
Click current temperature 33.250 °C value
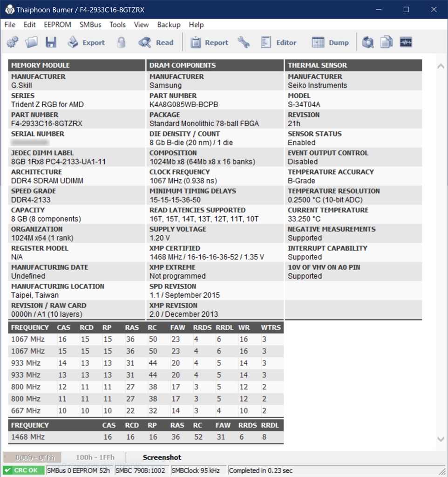pos(304,219)
